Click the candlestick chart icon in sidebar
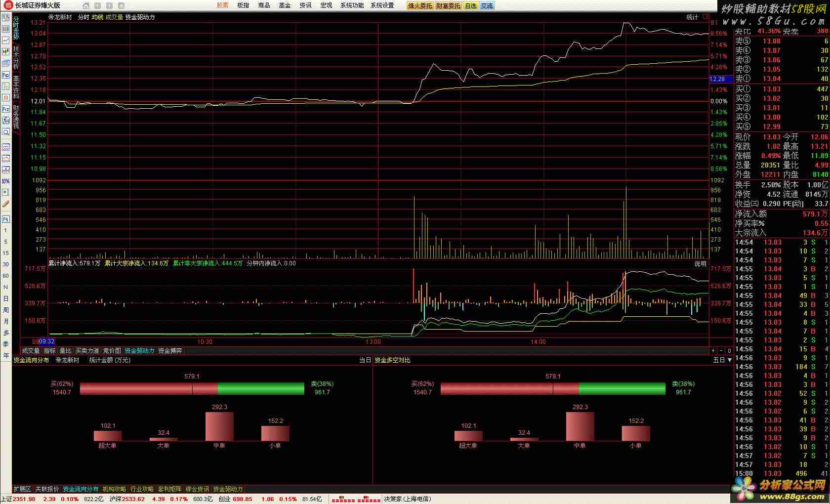Screen dimensions: 830x504 (6, 51)
